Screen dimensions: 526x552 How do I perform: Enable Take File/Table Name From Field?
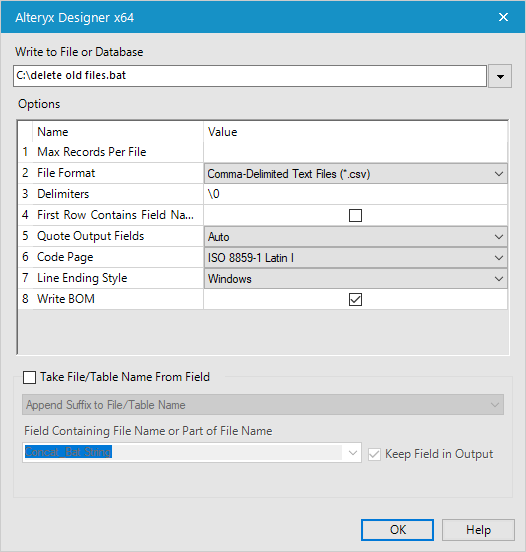[29, 377]
